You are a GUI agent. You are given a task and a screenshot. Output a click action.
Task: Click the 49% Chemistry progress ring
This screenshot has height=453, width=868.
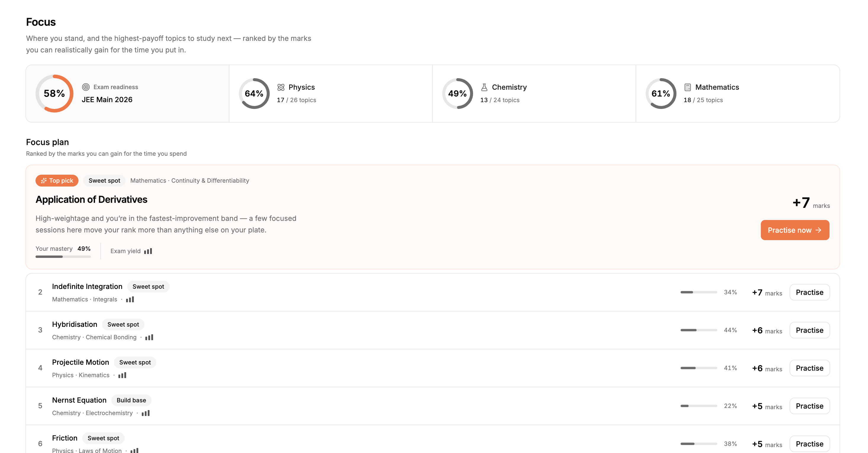(457, 93)
